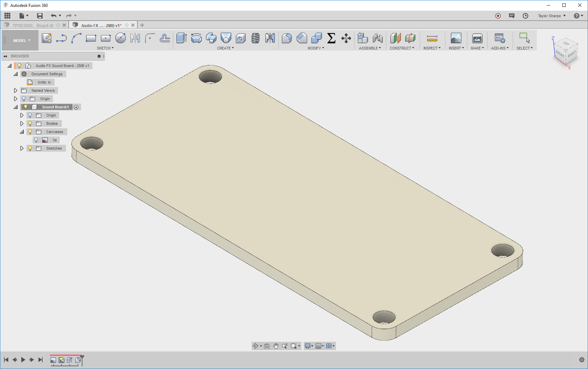Hide the 3a canvas
The width and height of the screenshot is (588, 369).
point(36,140)
